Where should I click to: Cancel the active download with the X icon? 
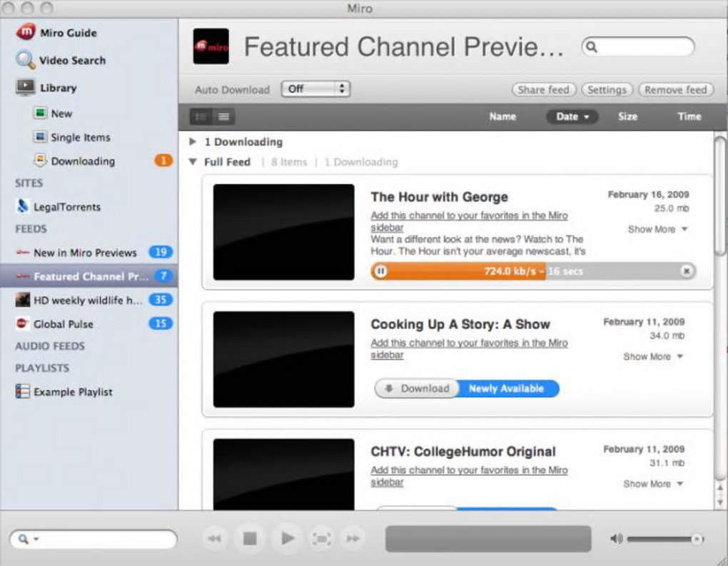click(x=686, y=271)
